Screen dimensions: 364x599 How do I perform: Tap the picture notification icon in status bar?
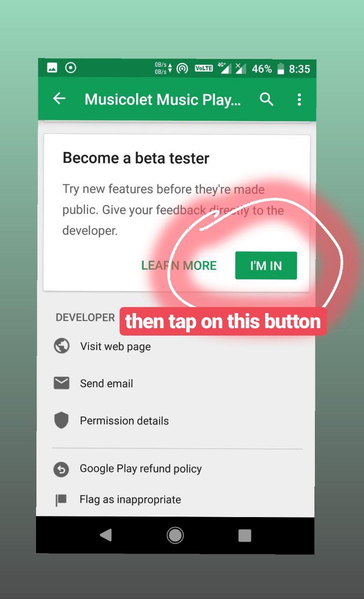click(x=52, y=68)
